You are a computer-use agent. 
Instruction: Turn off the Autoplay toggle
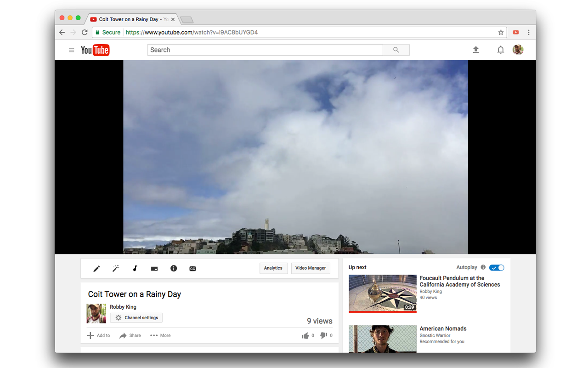coord(497,268)
